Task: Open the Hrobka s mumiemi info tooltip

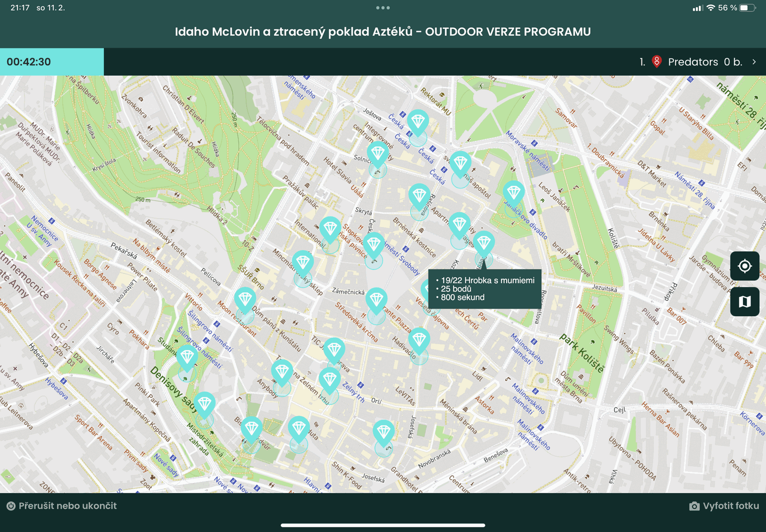Action: coord(485,289)
